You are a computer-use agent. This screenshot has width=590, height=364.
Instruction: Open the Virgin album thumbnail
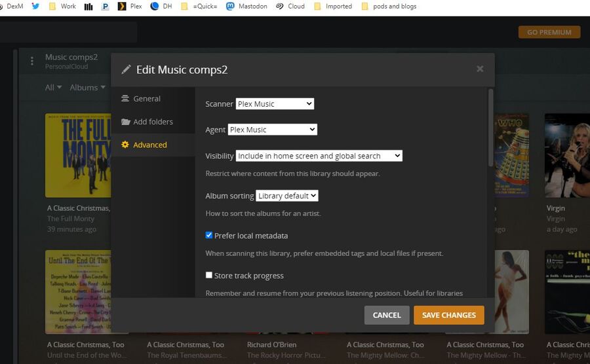pos(567,156)
